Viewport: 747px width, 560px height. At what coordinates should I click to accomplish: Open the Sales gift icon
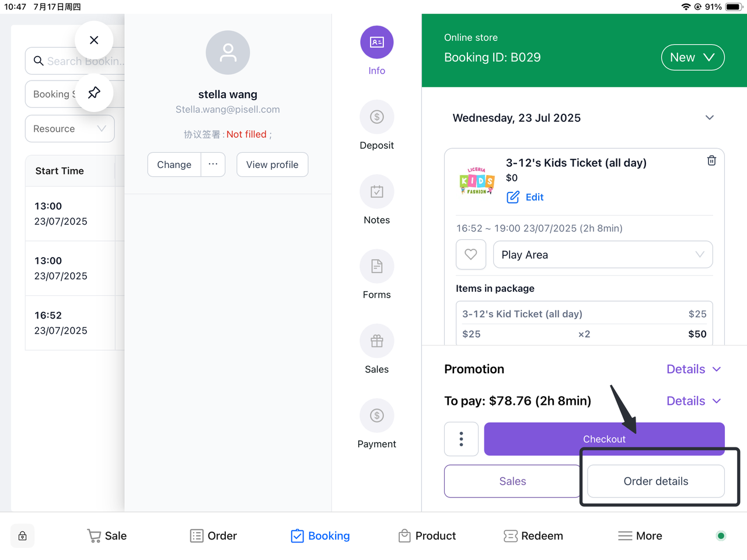[x=376, y=341]
